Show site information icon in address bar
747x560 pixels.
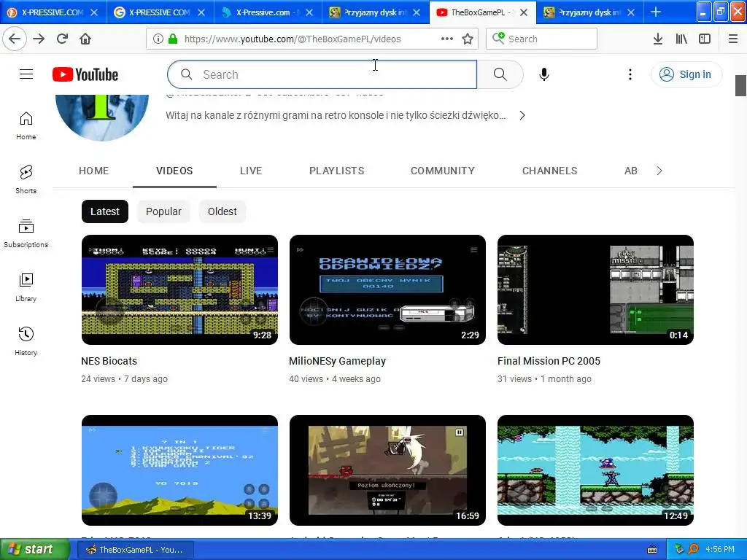point(158,39)
